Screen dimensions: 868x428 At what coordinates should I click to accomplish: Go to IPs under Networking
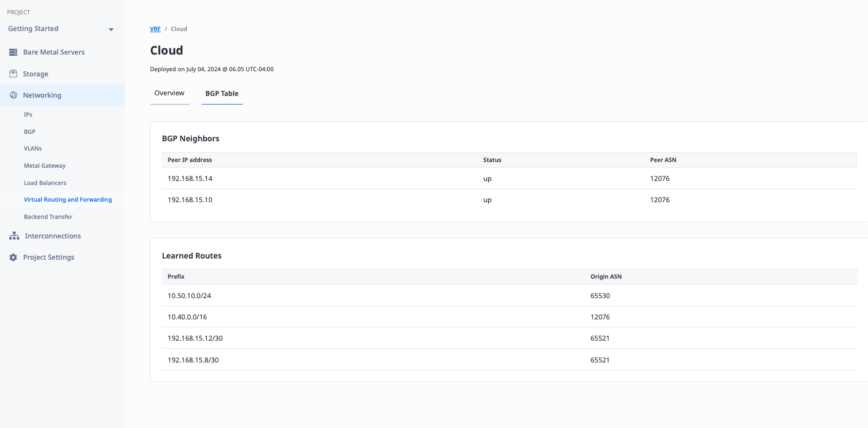(28, 114)
